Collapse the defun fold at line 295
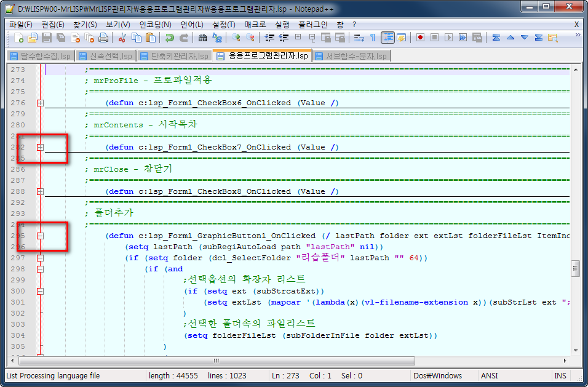 tap(40, 236)
